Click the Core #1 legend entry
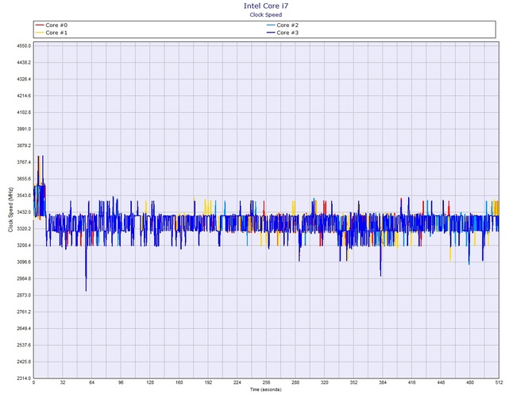Viewport: 532px width, 399px height. coord(52,33)
